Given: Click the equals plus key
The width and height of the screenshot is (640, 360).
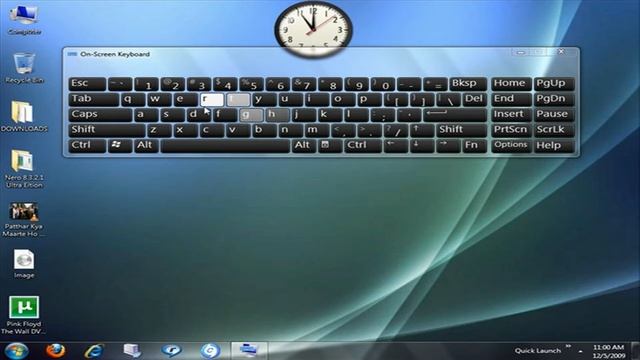Looking at the screenshot, I should coord(435,84).
